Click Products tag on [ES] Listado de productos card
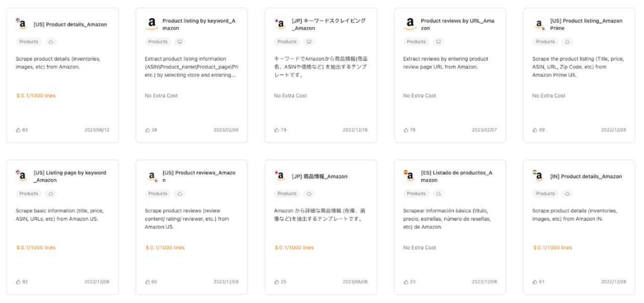The height and width of the screenshot is (303, 644). [417, 193]
